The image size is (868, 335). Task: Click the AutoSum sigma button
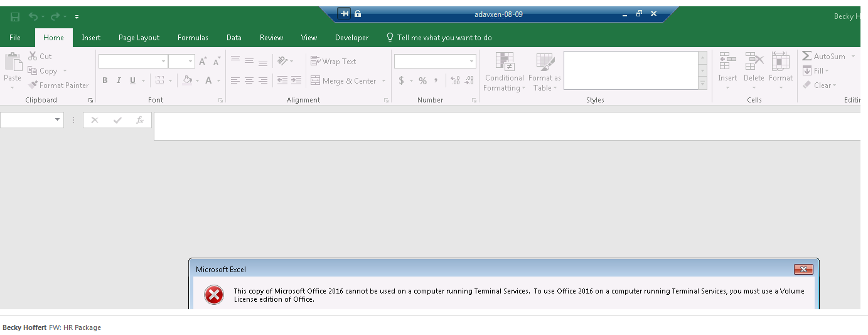click(x=823, y=56)
